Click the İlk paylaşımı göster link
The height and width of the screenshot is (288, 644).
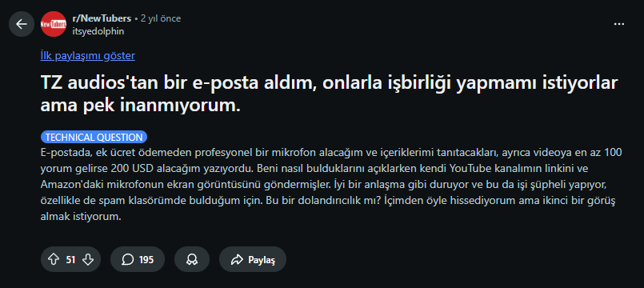87,56
